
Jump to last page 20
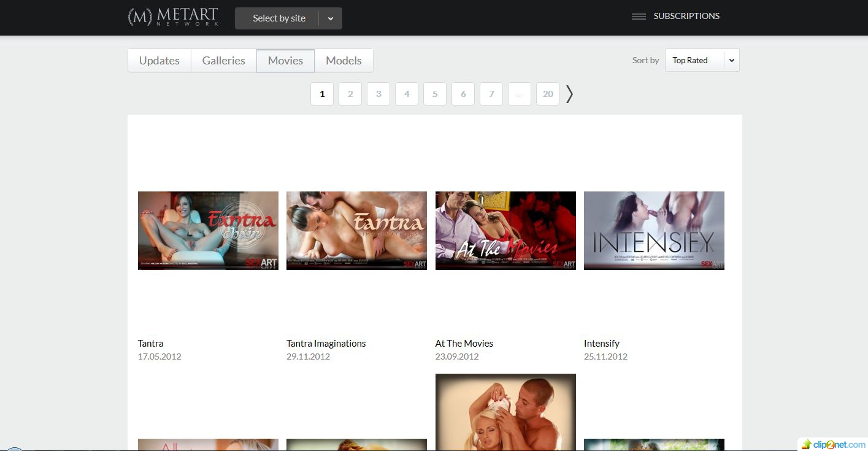tap(548, 94)
